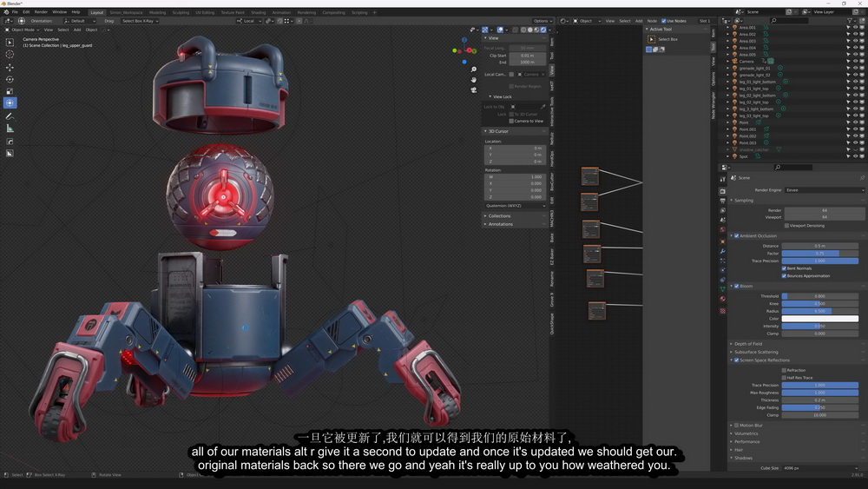This screenshot has height=489, width=868.
Task: Open the viewport Add menu
Action: pyautogui.click(x=77, y=30)
